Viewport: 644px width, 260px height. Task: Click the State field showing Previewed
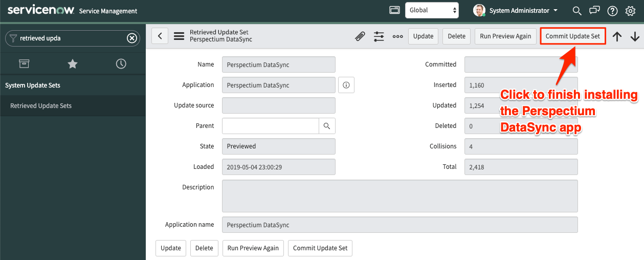[279, 146]
